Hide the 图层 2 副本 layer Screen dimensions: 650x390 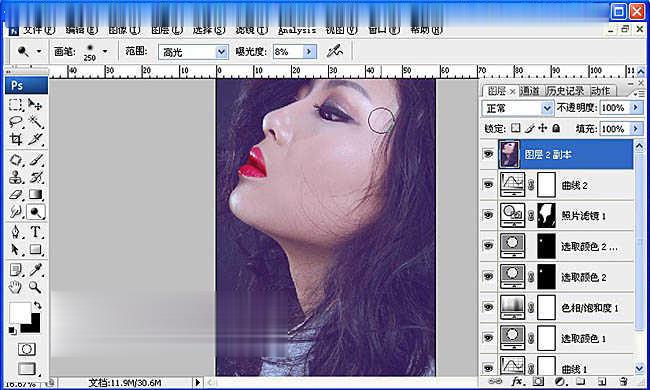pyautogui.click(x=489, y=154)
